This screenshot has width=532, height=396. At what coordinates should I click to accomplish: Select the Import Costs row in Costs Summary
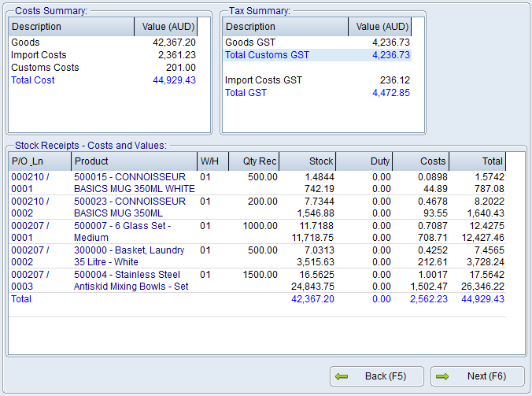(39, 55)
